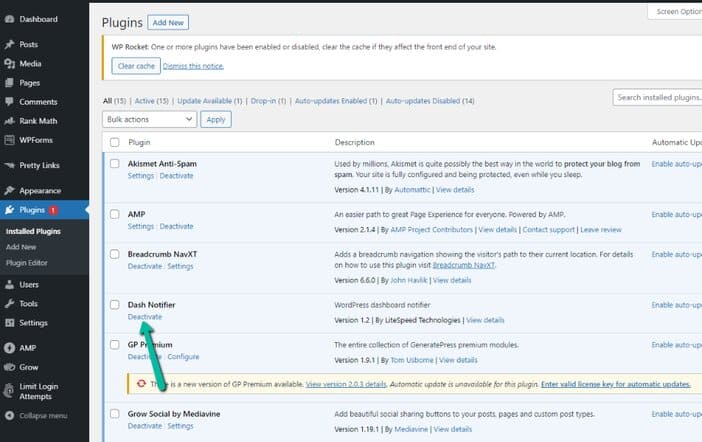The width and height of the screenshot is (702, 442).
Task: Click in Search installed plugins field
Action: click(x=657, y=97)
